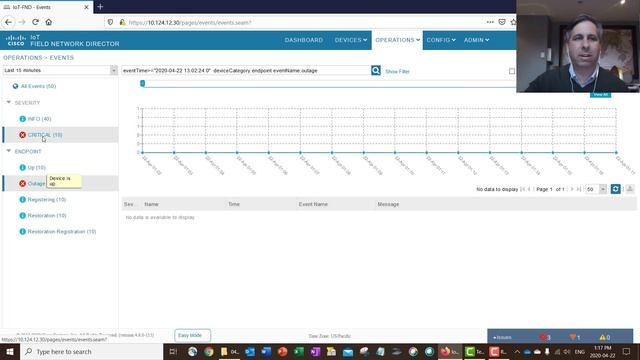Filter by INFO (40) severity
This screenshot has height=360, width=640.
point(39,119)
